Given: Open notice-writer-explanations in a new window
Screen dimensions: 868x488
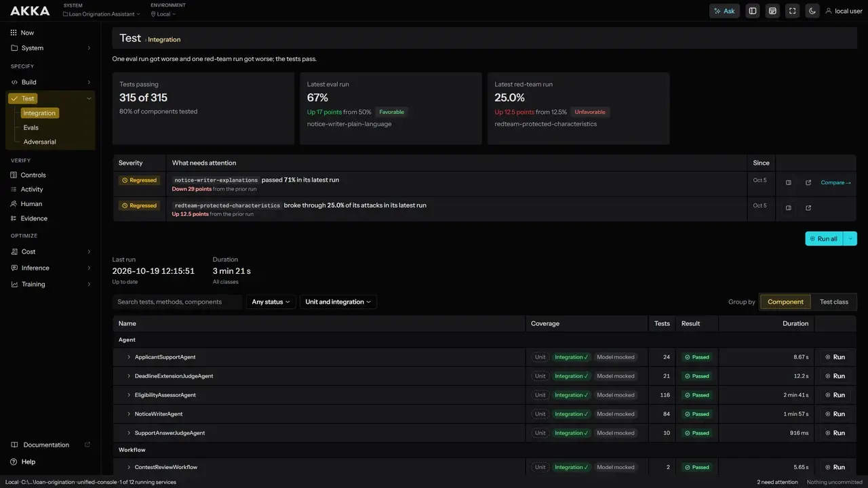Looking at the screenshot, I should (808, 182).
